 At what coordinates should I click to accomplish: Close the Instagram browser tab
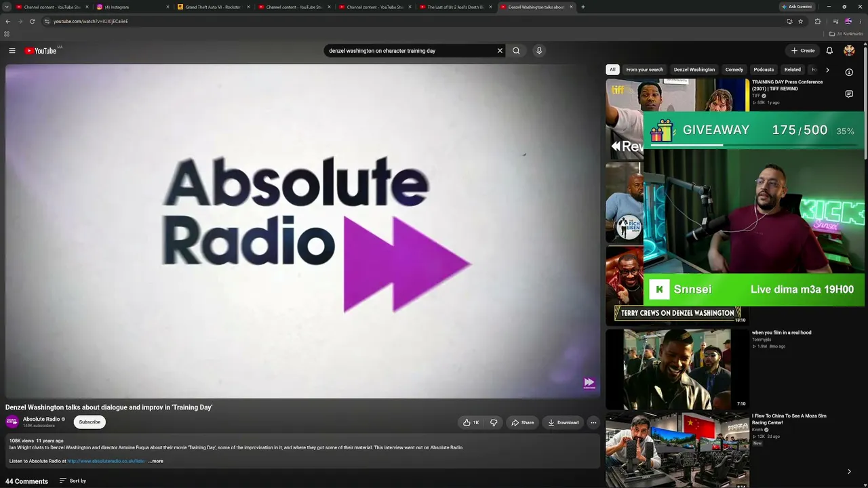coord(167,7)
